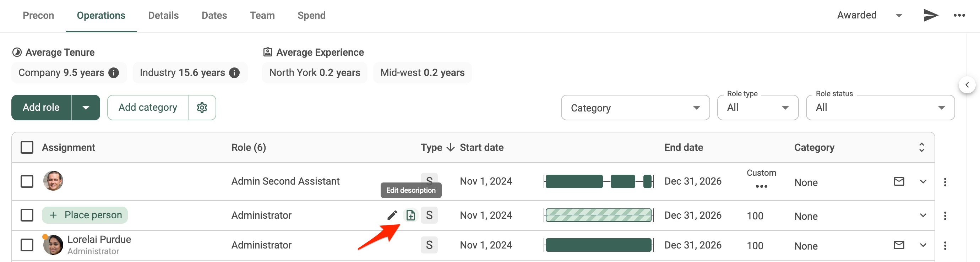Click the pencil edit icon for Administrator
980x262 pixels.
coord(392,215)
